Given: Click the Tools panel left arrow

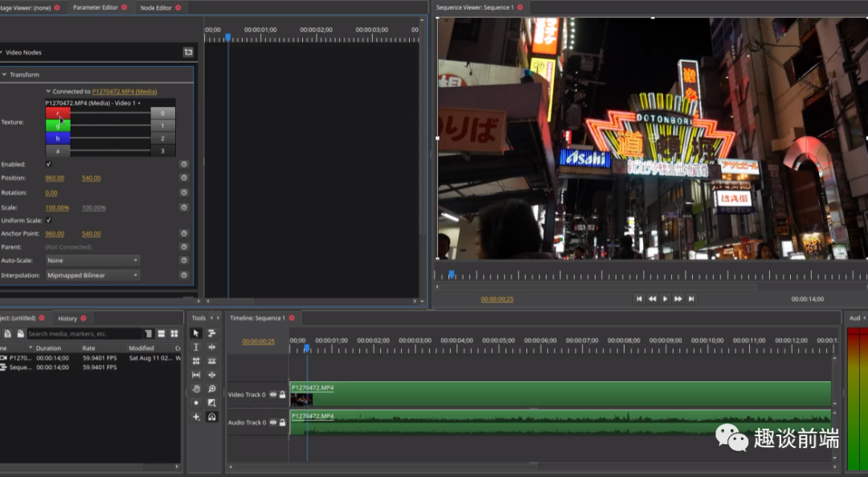Looking at the screenshot, I should point(211,318).
